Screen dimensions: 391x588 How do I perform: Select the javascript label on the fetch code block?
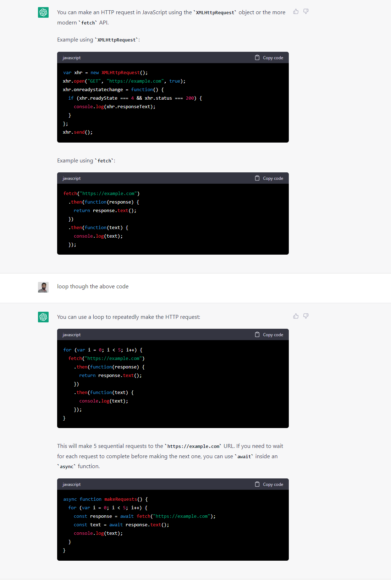[x=71, y=178]
